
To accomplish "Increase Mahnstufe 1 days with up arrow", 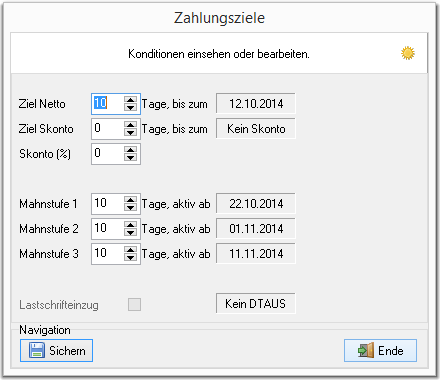I will tap(130, 200).
